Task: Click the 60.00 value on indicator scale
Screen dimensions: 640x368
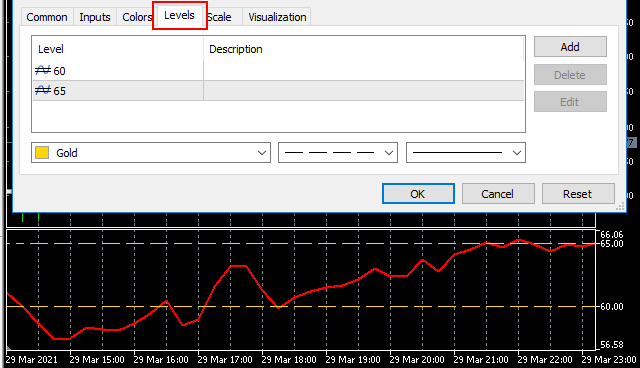Action: coord(612,307)
